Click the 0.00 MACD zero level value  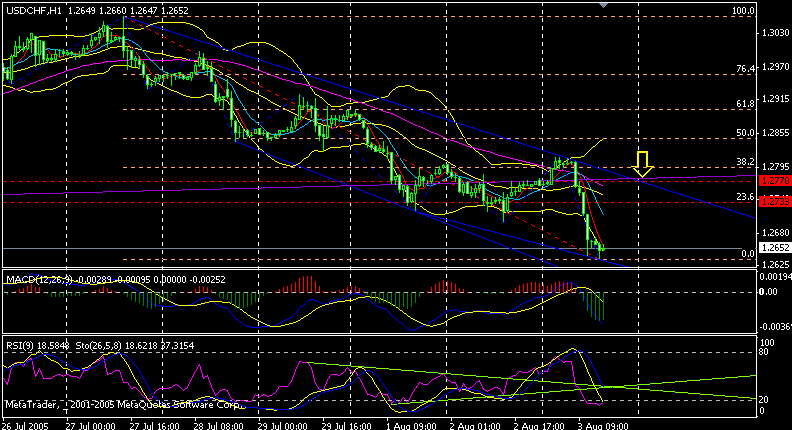click(x=768, y=292)
